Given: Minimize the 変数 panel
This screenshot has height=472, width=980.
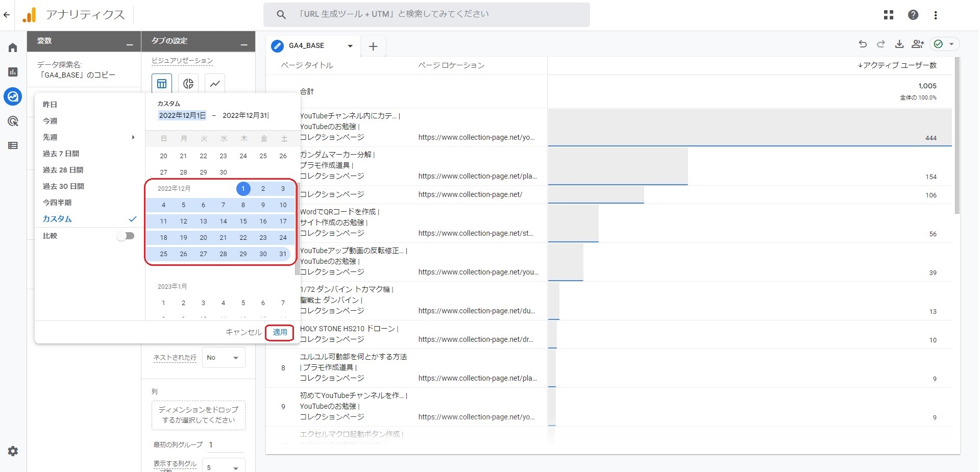Looking at the screenshot, I should 130,45.
